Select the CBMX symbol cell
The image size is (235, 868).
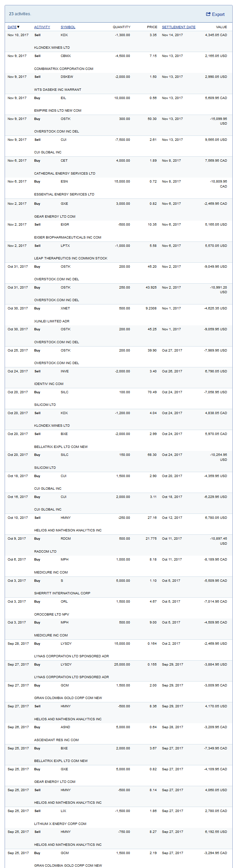[65, 56]
